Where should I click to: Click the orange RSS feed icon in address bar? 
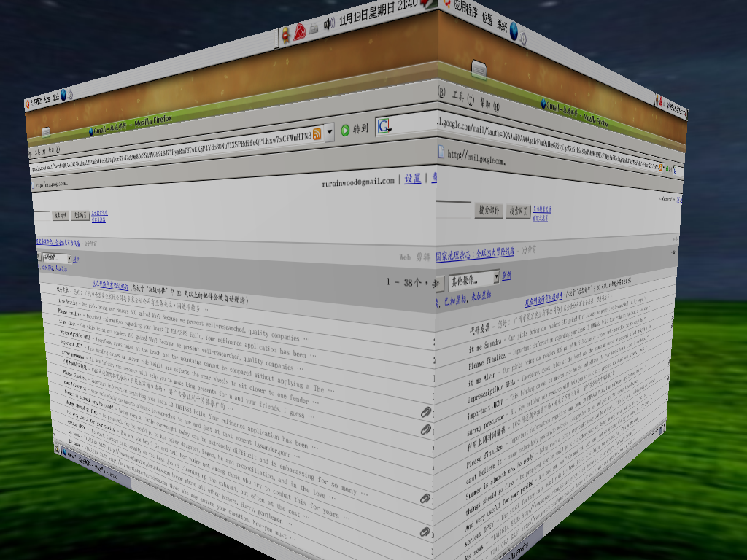[x=317, y=134]
